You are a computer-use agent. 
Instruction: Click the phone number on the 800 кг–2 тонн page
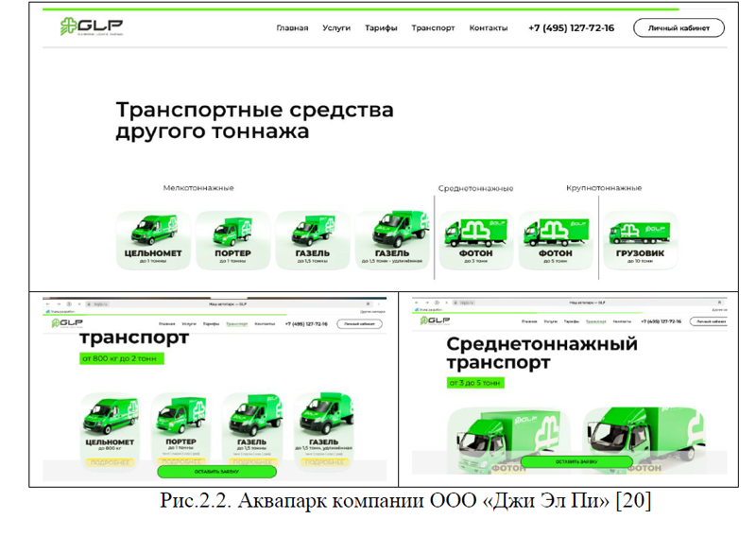[x=306, y=324]
